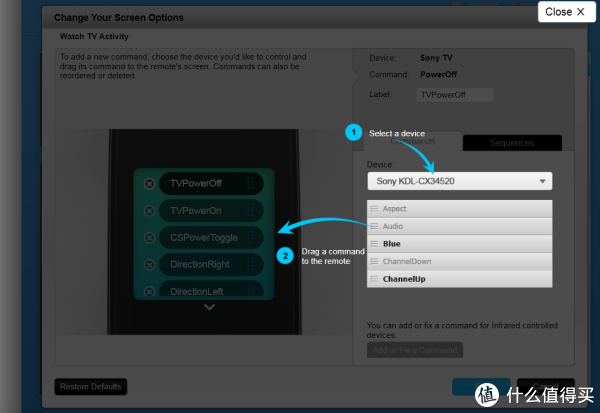This screenshot has width=600, height=413.
Task: Switch to the Sequences tab
Action: pos(511,143)
